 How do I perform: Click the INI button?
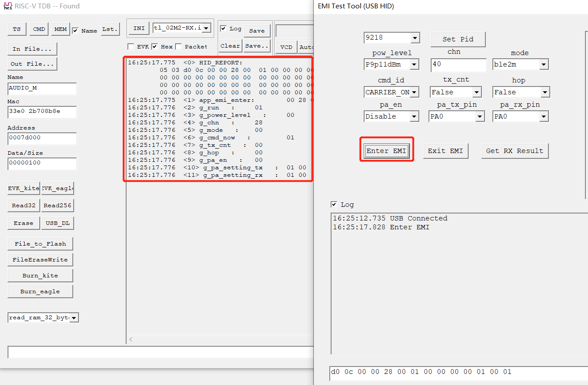[138, 27]
